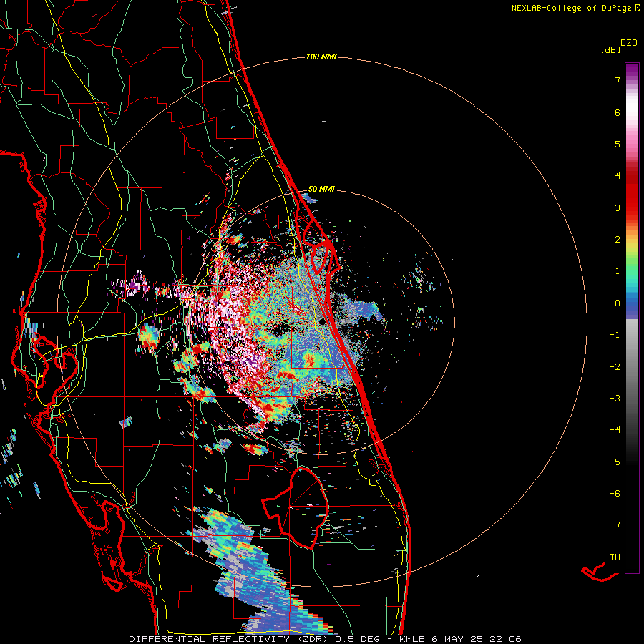Click the -3 tick label on the scale
The width and height of the screenshot is (644, 644).
click(615, 399)
